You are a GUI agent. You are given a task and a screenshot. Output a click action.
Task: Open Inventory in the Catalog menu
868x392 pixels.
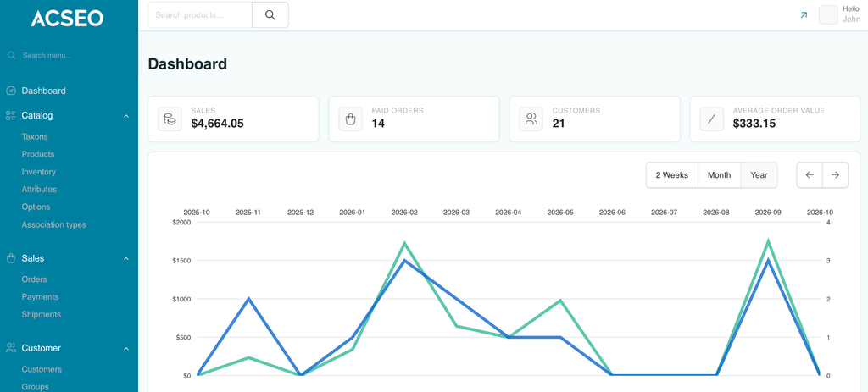39,172
